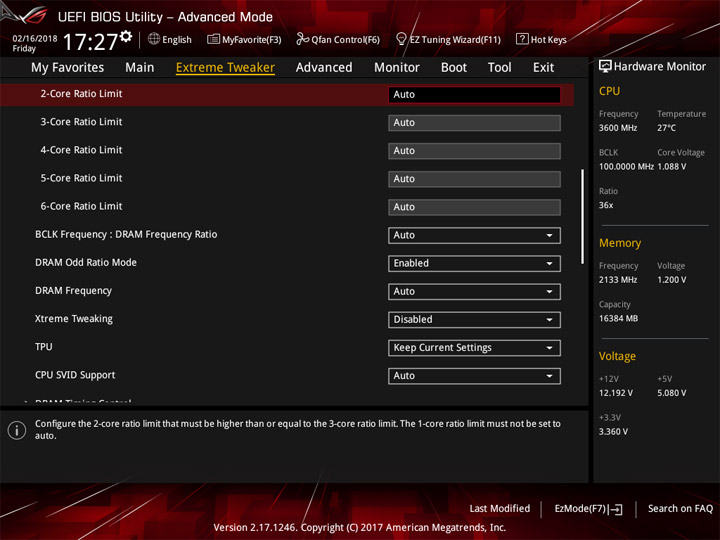Click Search on FAQ link

coord(680,508)
